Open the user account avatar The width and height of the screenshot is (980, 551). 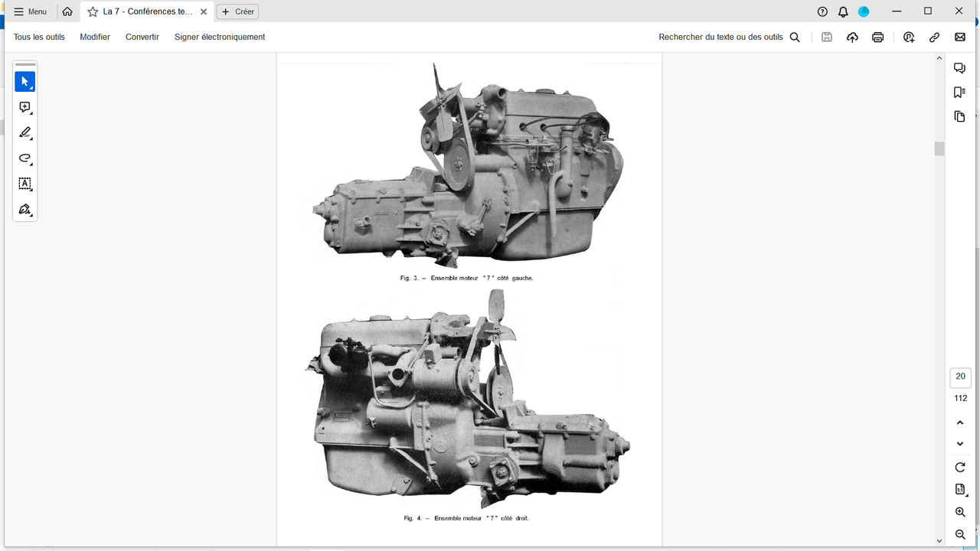(x=864, y=11)
